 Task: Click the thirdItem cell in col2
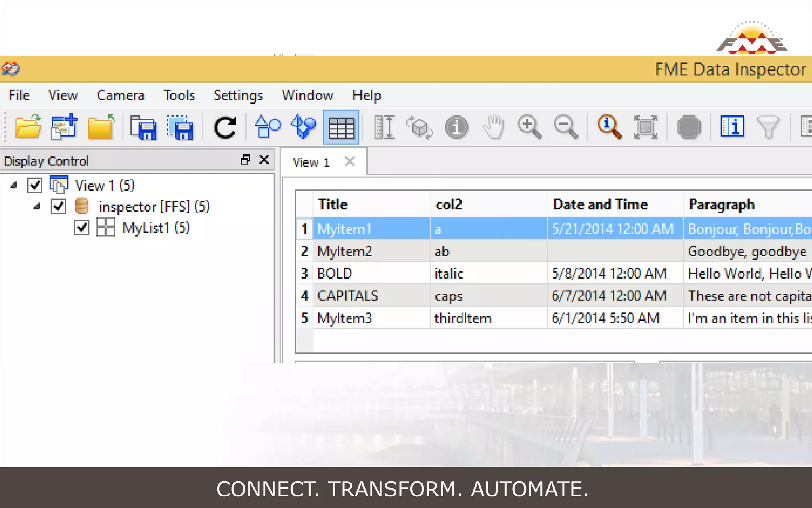click(x=489, y=318)
